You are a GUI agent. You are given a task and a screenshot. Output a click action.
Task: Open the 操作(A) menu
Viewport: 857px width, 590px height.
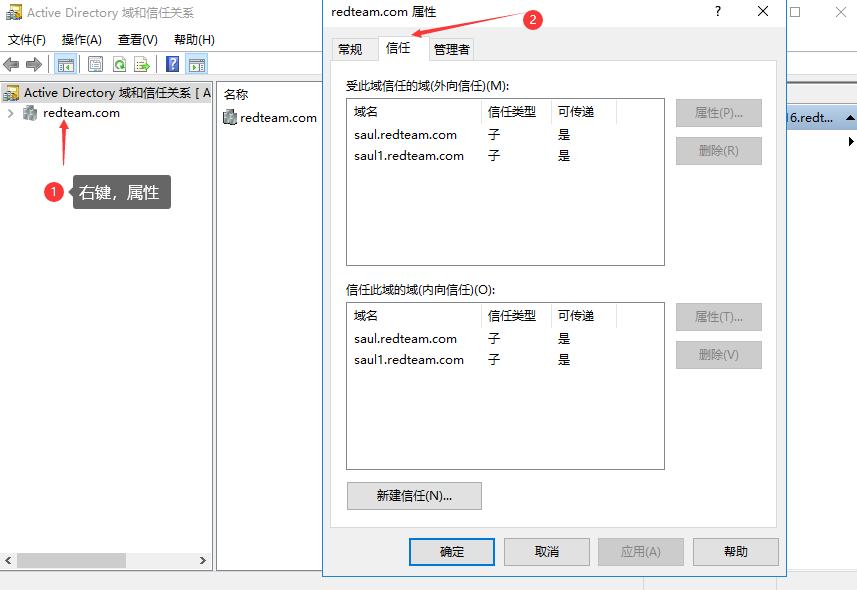click(81, 39)
